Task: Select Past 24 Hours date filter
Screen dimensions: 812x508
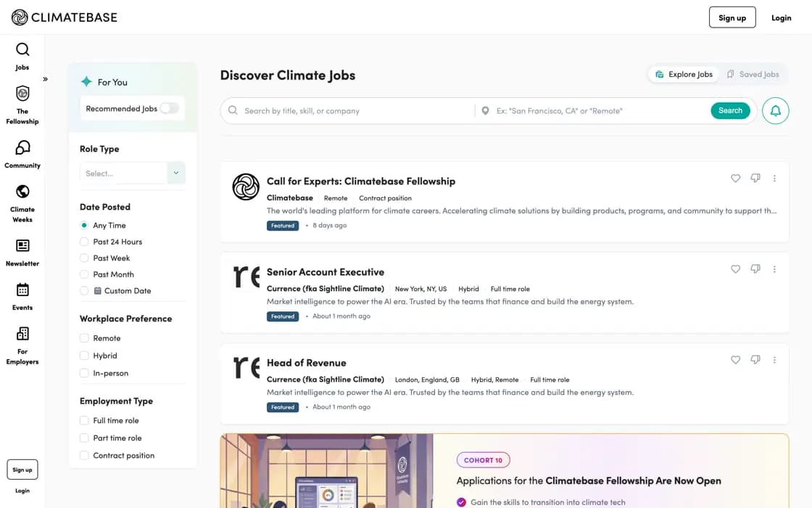Action: 84,242
